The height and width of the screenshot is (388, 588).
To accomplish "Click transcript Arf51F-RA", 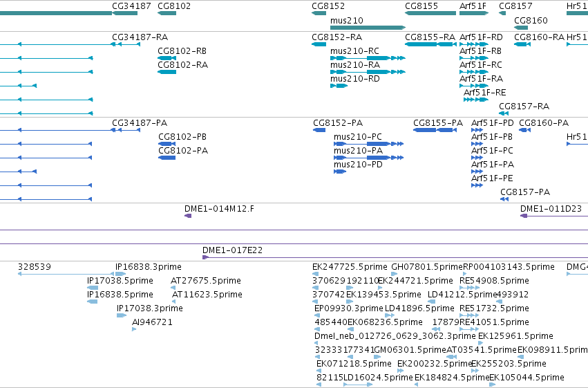I will click(x=481, y=79).
